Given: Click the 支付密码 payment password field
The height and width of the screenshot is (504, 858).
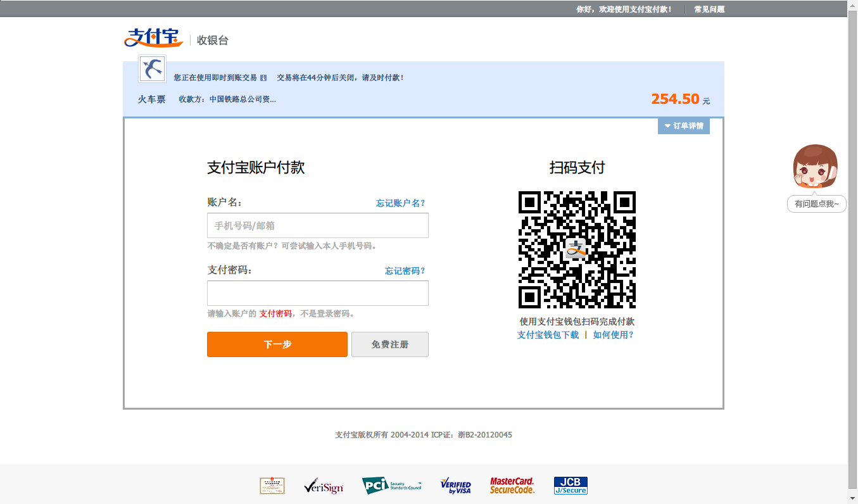Looking at the screenshot, I should [x=317, y=293].
